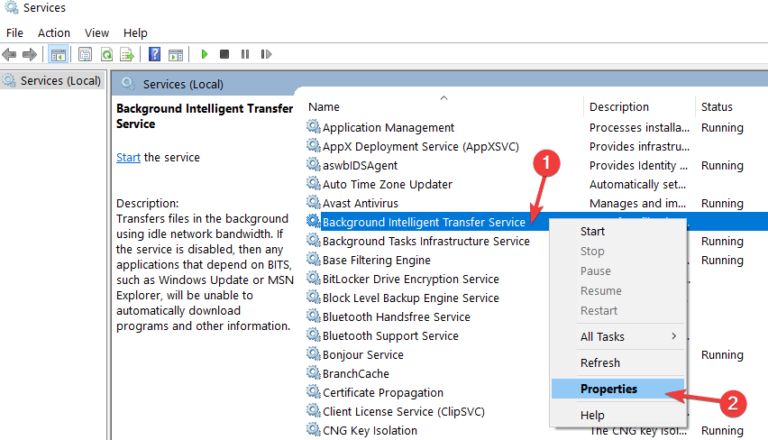Toggle the show/hide console tree icon
Viewport: 768px width, 440px height.
click(59, 54)
